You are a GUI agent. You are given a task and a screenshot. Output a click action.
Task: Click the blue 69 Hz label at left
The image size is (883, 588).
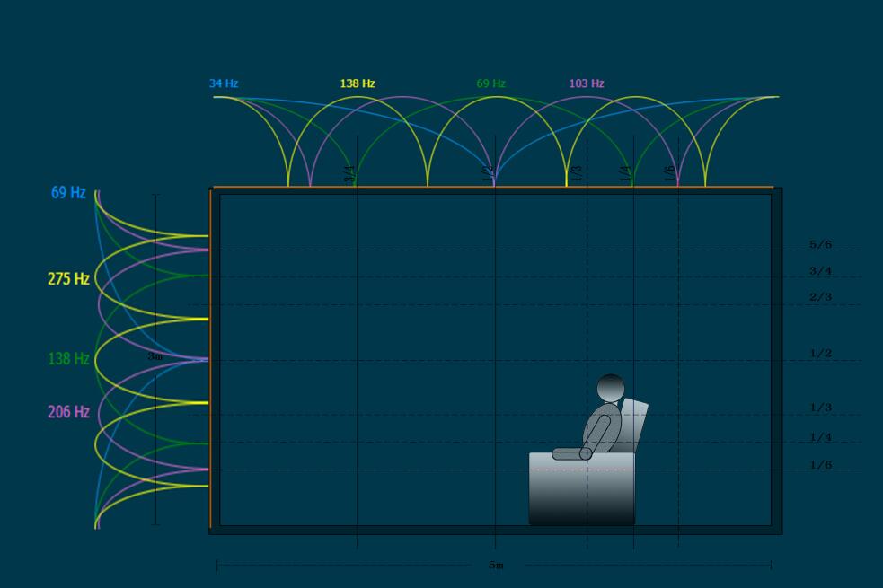click(x=68, y=193)
